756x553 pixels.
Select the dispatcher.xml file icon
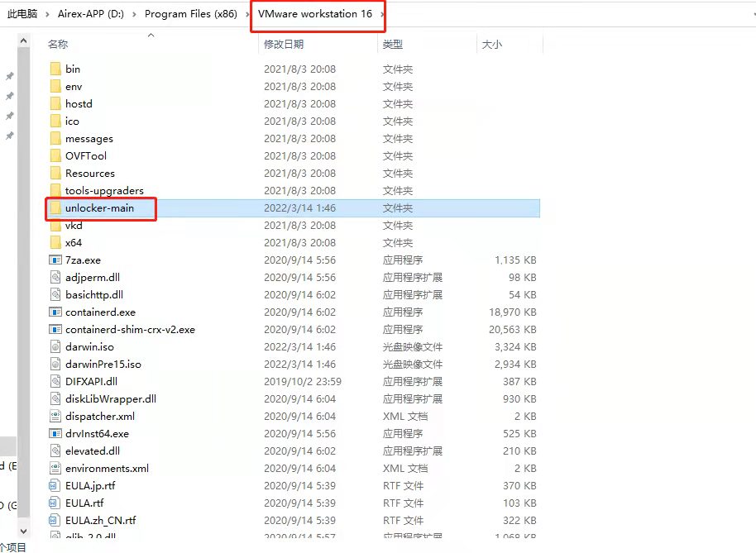coord(55,416)
